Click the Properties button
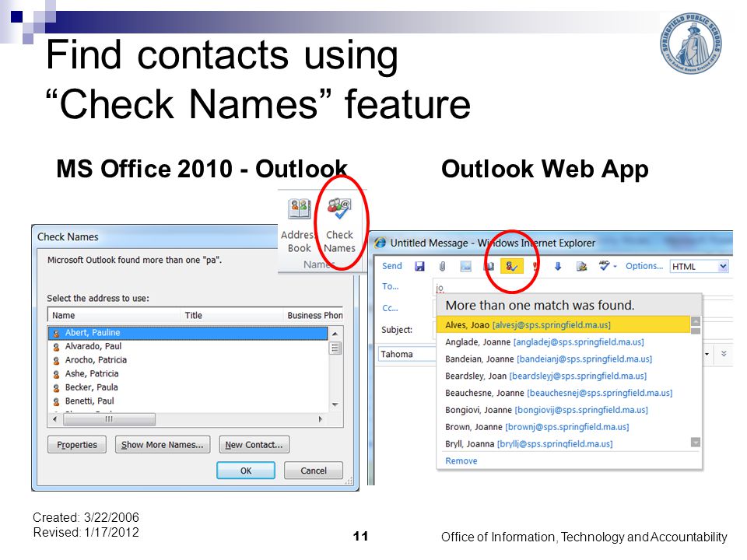 tap(77, 445)
